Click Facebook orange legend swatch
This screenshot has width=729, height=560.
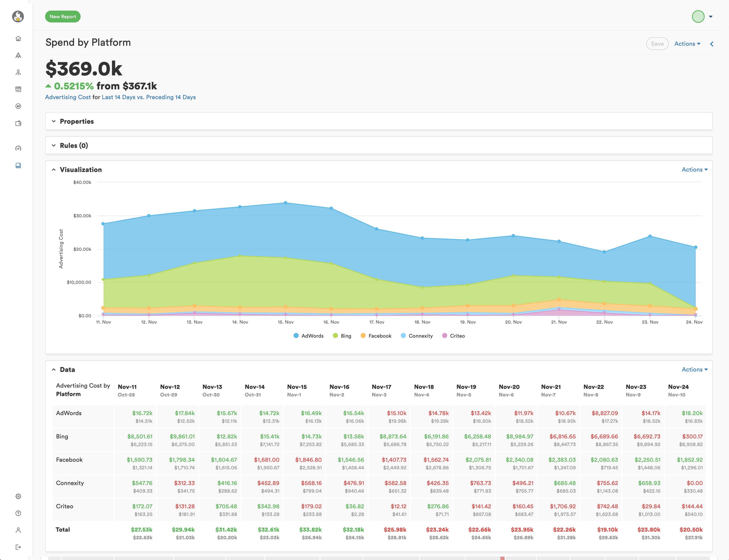click(363, 336)
